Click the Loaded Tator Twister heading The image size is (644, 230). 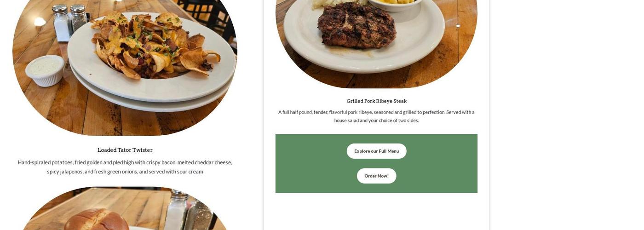pos(125,150)
